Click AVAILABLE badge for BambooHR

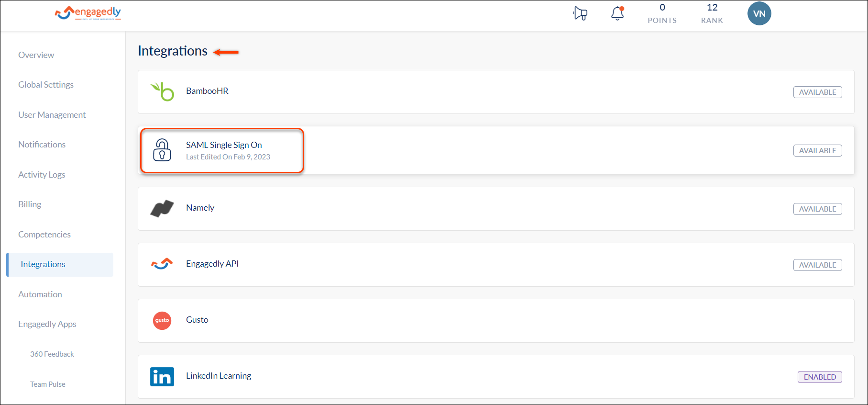point(817,92)
